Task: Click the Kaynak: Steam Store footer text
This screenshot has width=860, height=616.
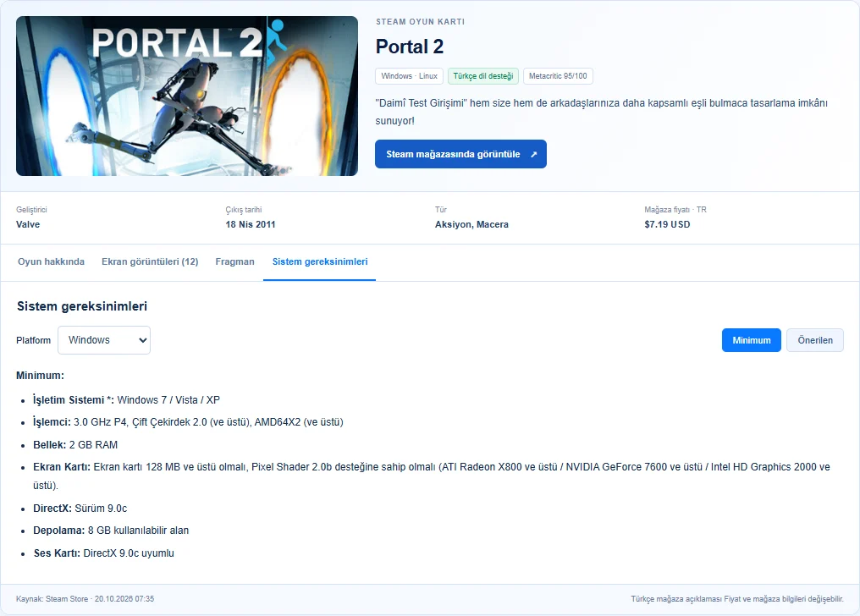Action: (85, 599)
